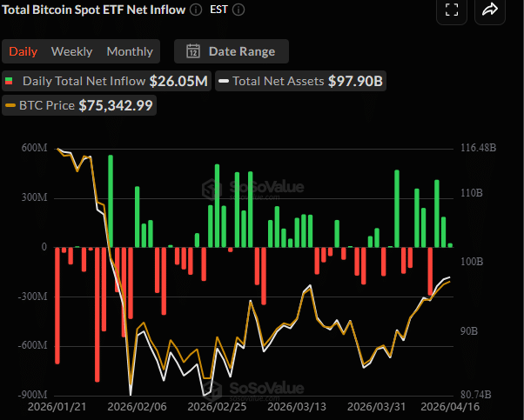Screen dimensions: 524x420
Task: Open info tooltip beside the chart title
Action: pyautogui.click(x=196, y=9)
